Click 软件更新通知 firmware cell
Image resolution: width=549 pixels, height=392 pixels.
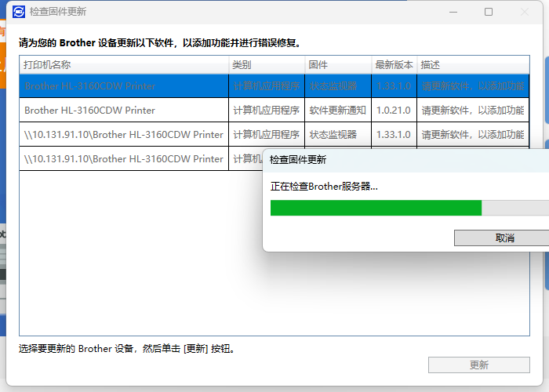coord(338,111)
